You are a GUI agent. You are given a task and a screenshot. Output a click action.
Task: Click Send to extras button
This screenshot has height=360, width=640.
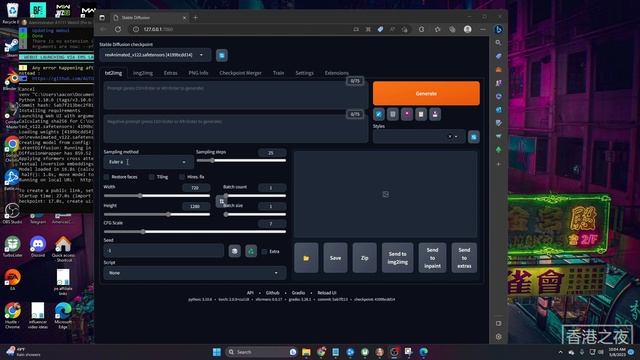(x=464, y=258)
